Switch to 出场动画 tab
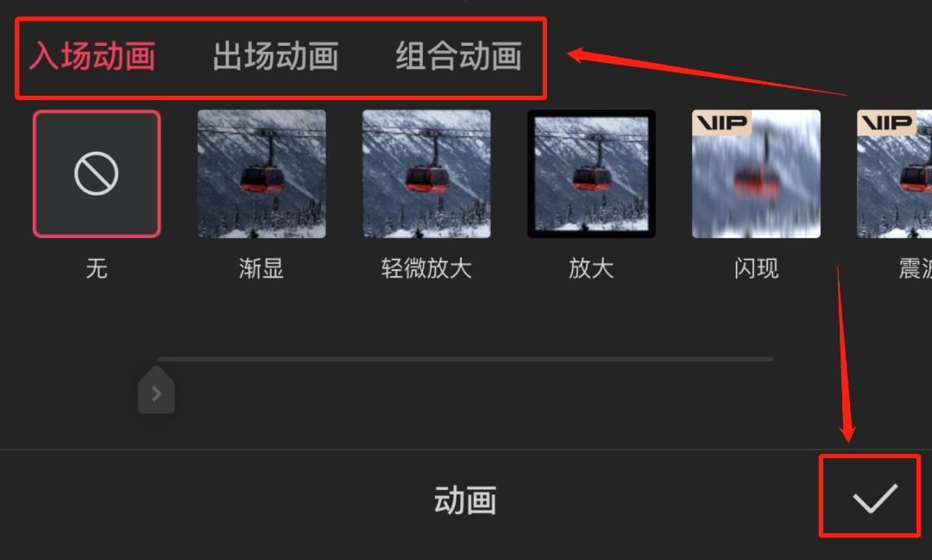 pos(276,56)
